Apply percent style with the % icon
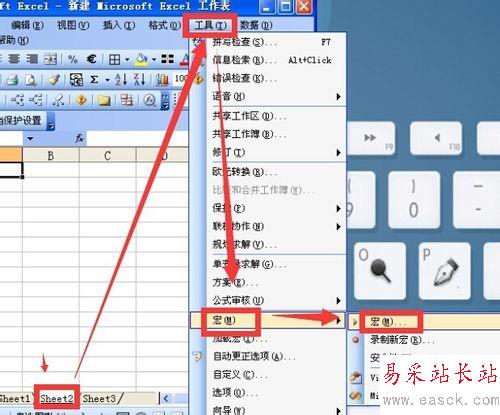 pyautogui.click(x=72, y=59)
